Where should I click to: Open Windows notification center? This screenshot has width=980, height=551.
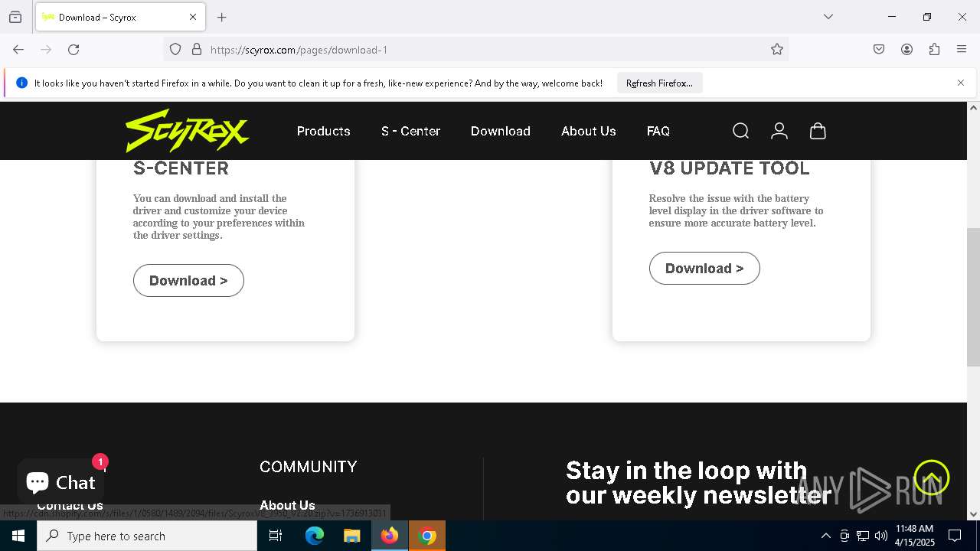pos(955,536)
